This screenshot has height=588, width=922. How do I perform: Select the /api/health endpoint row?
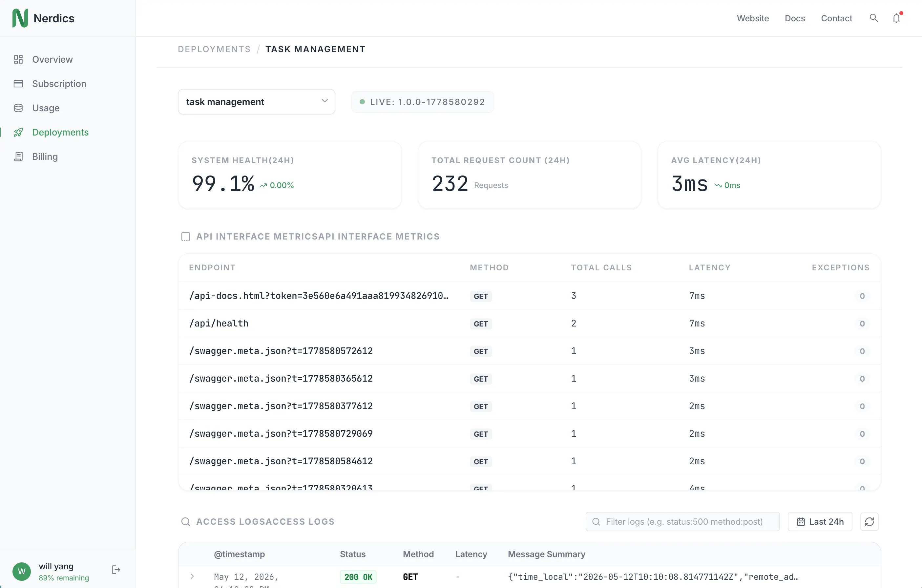[x=530, y=324]
